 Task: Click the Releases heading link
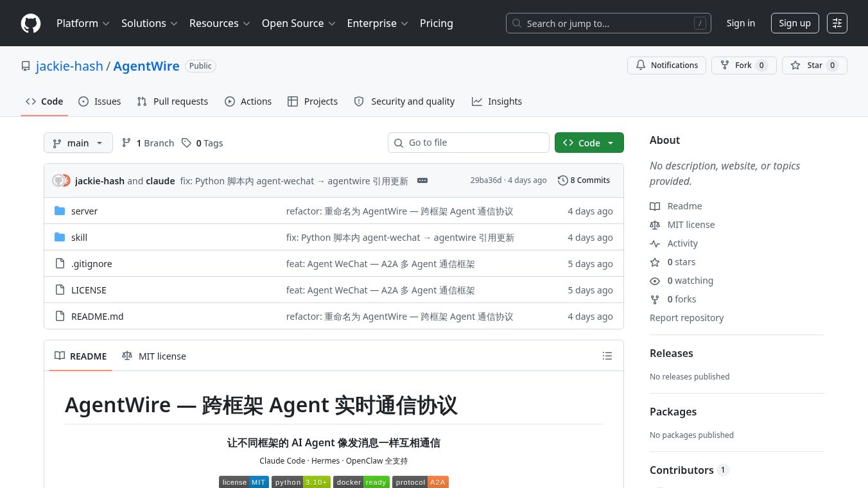672,353
